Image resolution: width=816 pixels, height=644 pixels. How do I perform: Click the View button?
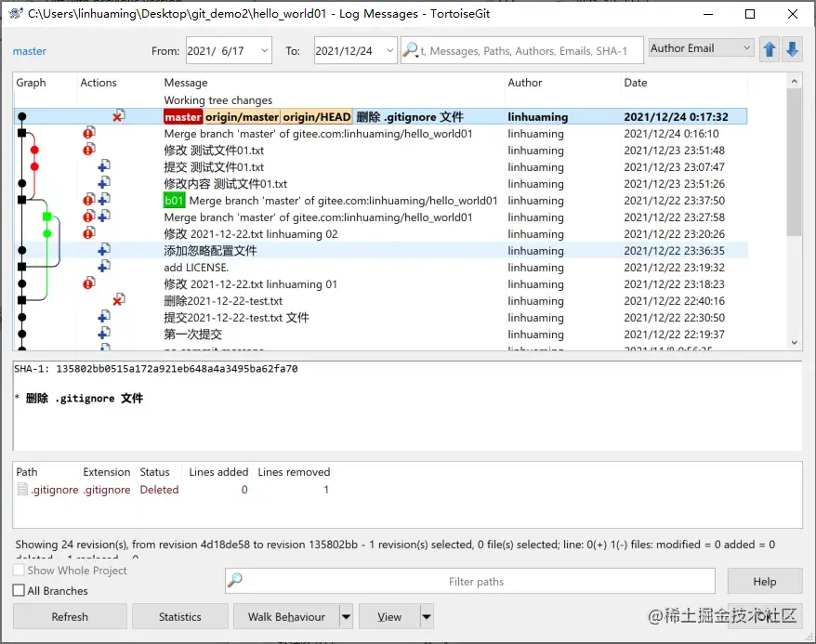coord(389,617)
